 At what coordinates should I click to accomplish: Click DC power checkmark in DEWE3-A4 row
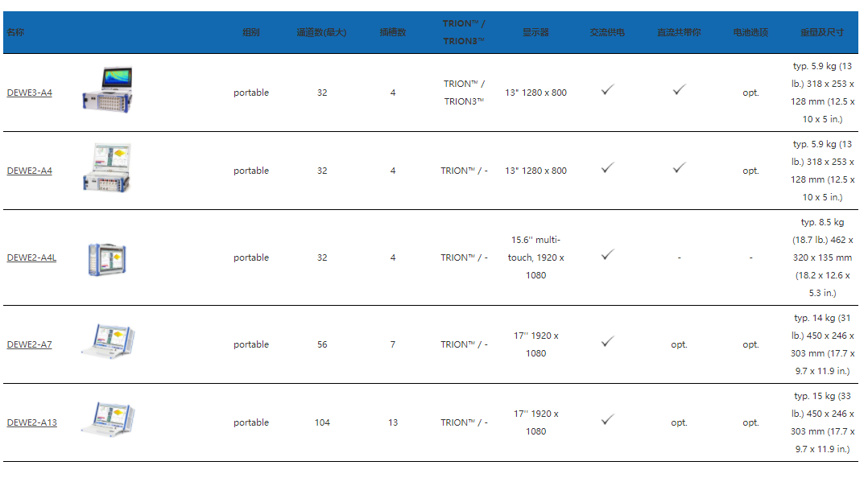tap(680, 89)
